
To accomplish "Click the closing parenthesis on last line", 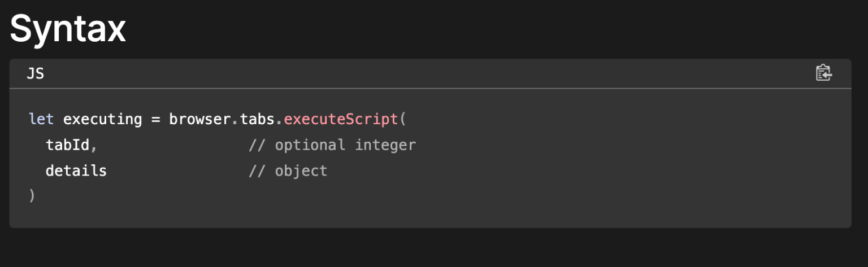I will 32,196.
